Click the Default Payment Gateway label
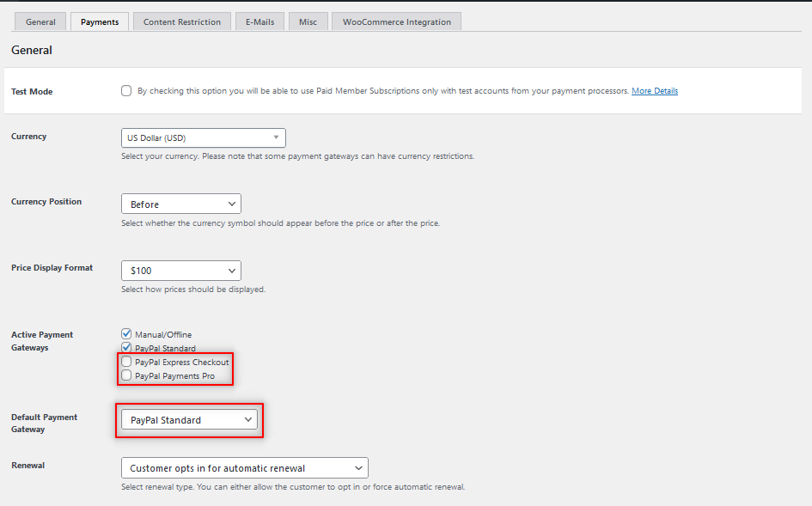Screen dimensions: 812x506 (x=44, y=424)
